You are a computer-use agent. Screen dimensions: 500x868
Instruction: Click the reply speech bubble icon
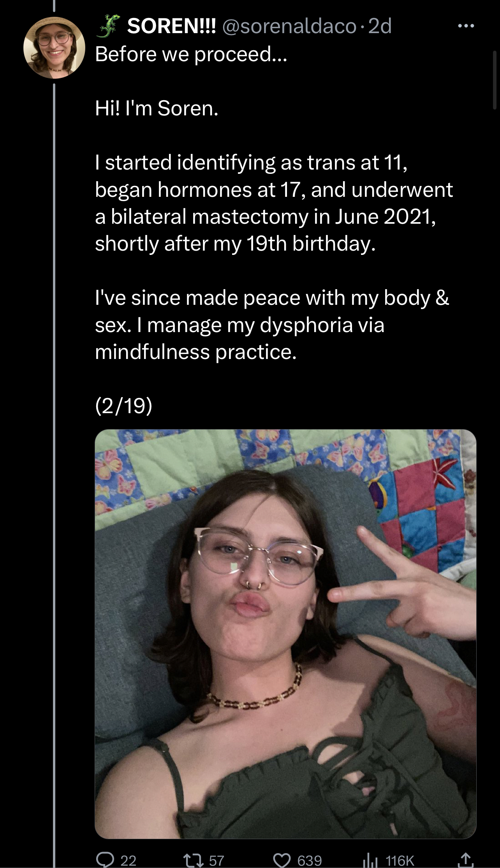pyautogui.click(x=105, y=860)
